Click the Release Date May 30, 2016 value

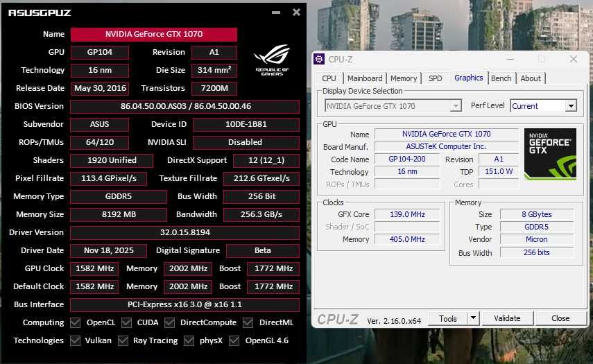pos(100,89)
